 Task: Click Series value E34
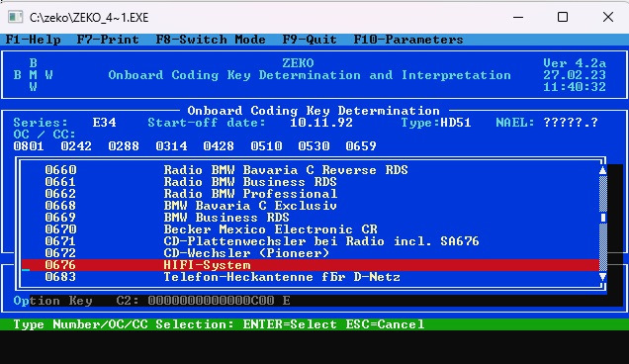[x=104, y=123]
